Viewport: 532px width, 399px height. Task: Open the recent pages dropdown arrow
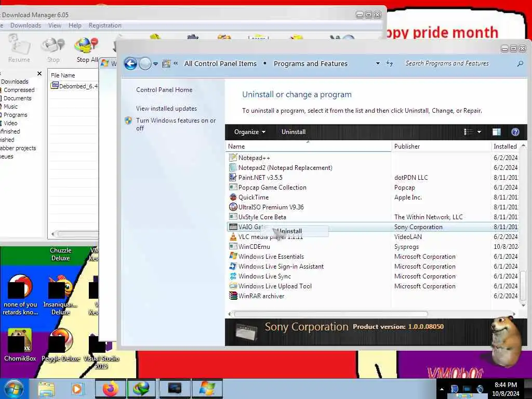tap(155, 64)
